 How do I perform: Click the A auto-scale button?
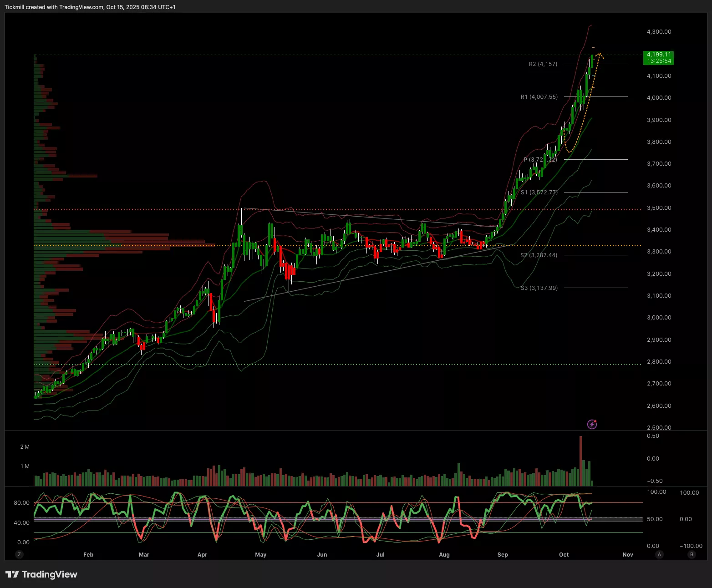659,554
